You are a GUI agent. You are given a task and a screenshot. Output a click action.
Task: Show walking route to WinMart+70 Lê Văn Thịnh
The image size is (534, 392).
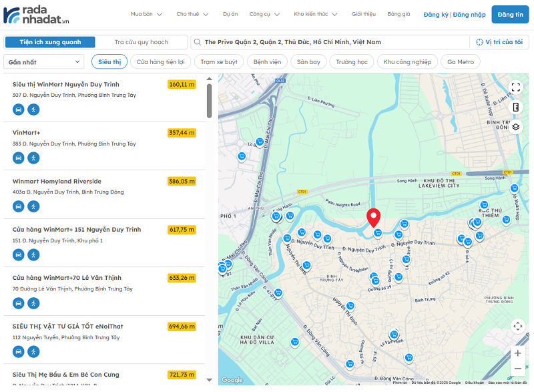33,303
